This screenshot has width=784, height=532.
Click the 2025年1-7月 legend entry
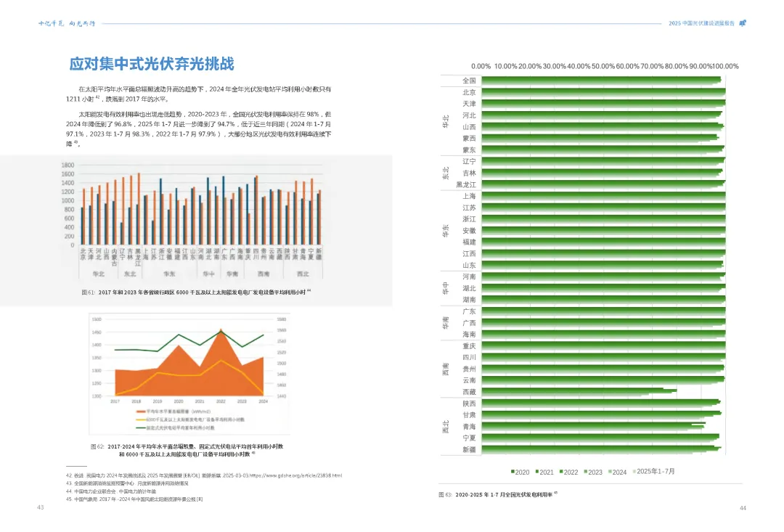point(654,472)
